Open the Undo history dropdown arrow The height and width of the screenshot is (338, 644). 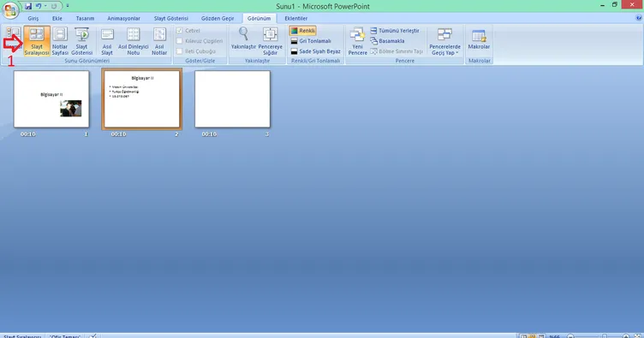(x=45, y=6)
